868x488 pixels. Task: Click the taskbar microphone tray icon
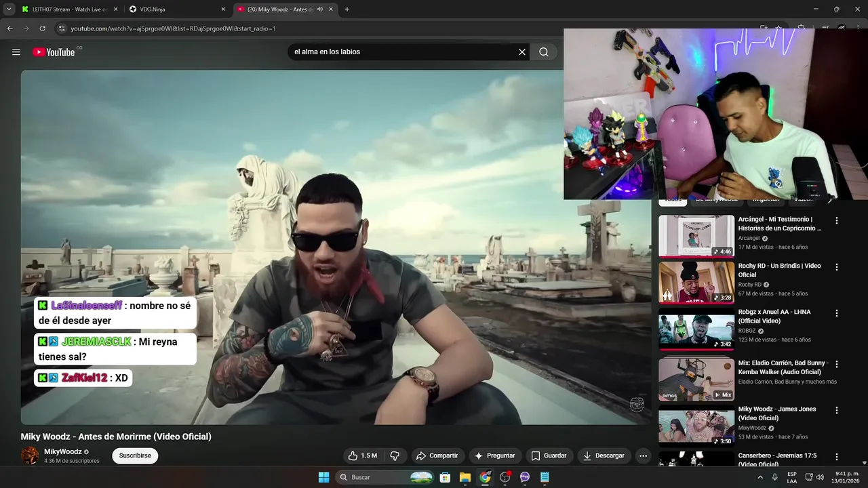(x=775, y=477)
